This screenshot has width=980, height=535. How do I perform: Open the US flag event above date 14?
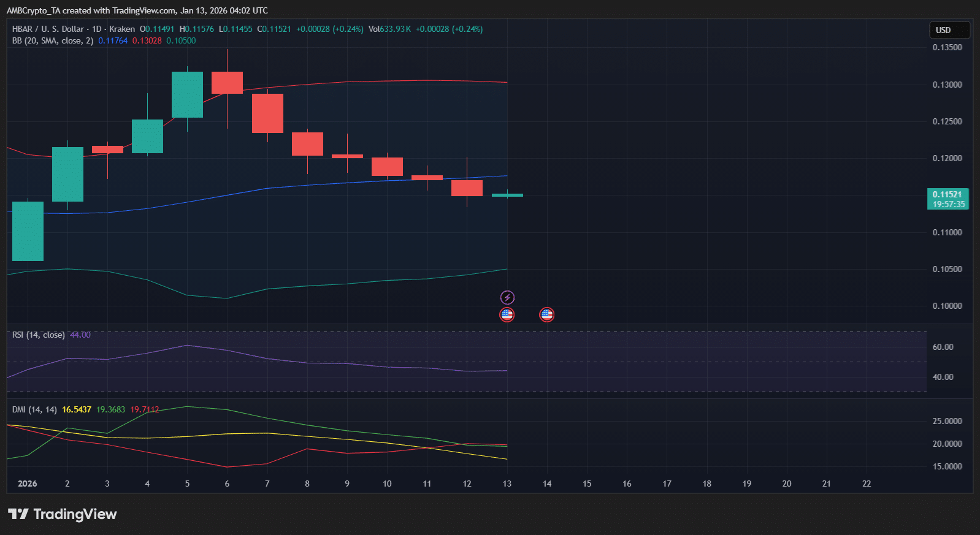(546, 315)
